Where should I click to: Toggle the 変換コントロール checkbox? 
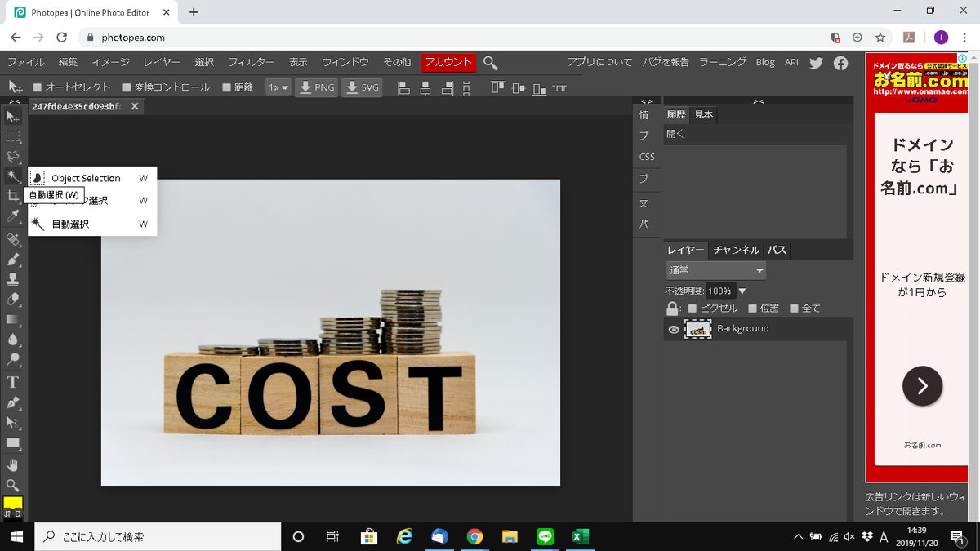127,87
